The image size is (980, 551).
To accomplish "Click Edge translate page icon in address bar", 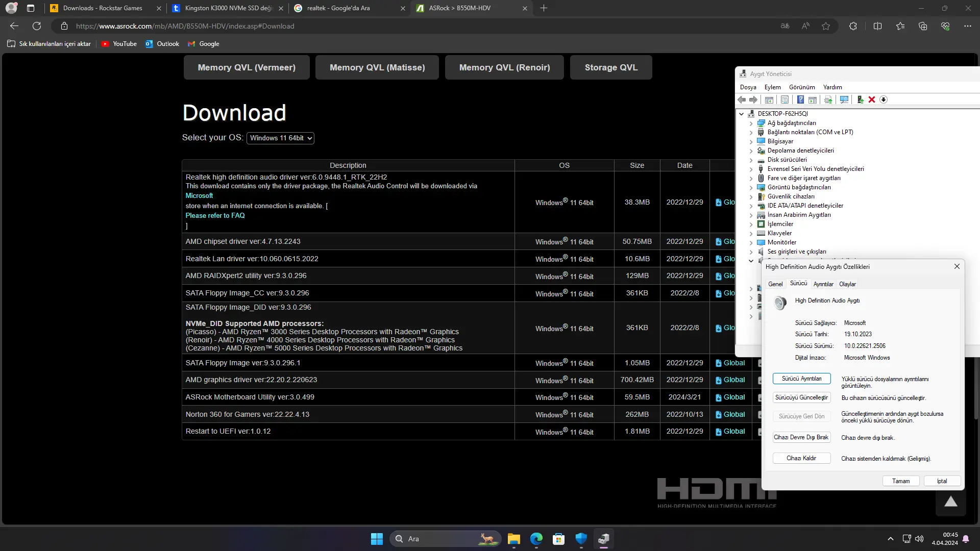I will coord(785,26).
